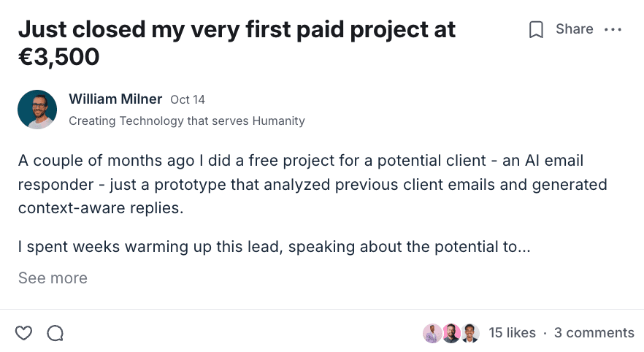Click the paragraph beginning 'I spent weeks'
Screen dimensions: 644x352
pyautogui.click(x=274, y=247)
